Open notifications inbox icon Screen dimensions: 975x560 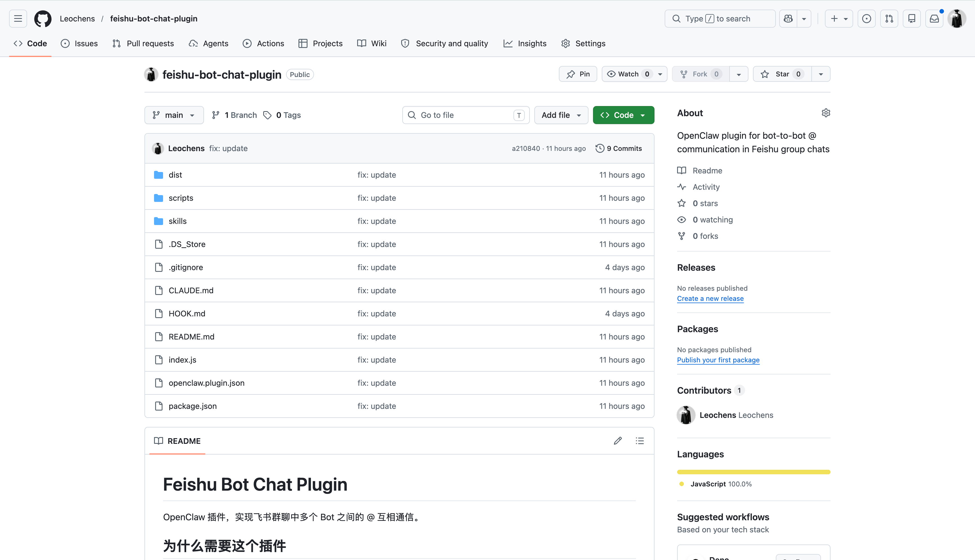934,18
